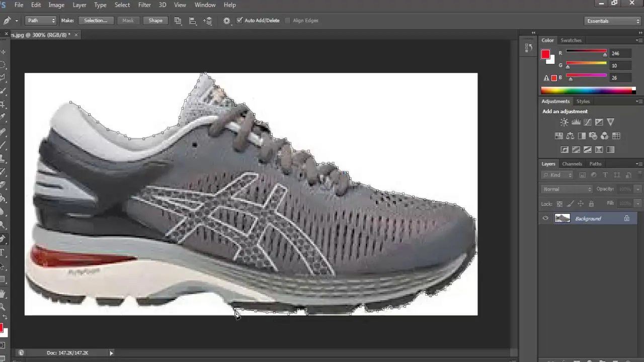Select the Type tool in toolbox
Viewport: 644px width, 362px height.
point(3,252)
